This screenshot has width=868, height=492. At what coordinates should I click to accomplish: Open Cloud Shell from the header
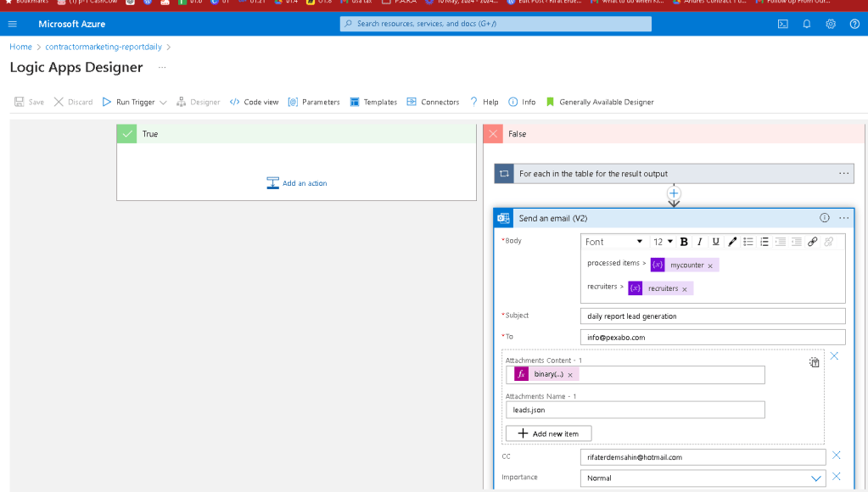783,24
